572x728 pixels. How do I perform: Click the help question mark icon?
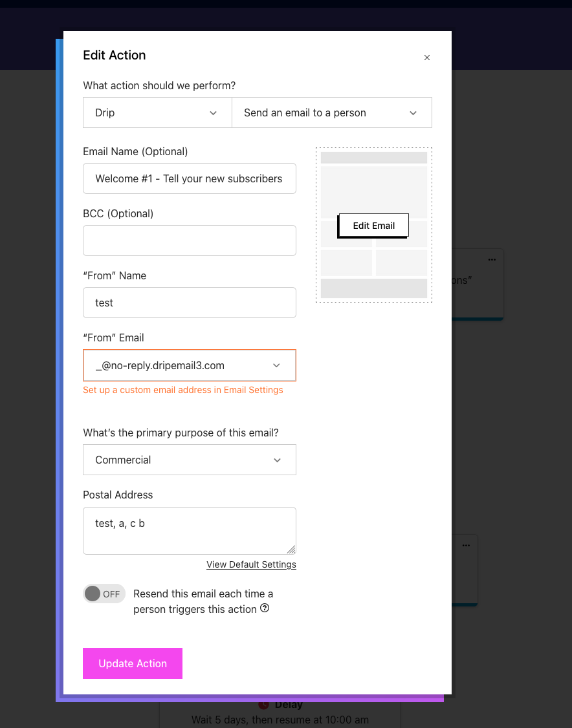pos(265,608)
